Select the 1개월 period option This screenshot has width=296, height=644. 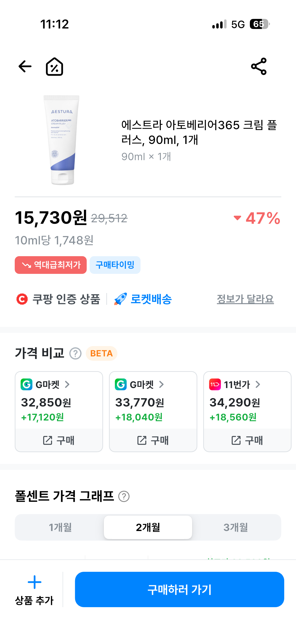[x=60, y=527]
